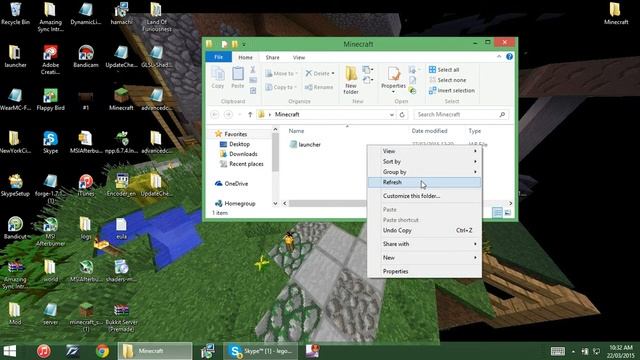Open the Skype desktop shortcut
Image resolution: width=640 pixels, height=360 pixels.
[50, 142]
